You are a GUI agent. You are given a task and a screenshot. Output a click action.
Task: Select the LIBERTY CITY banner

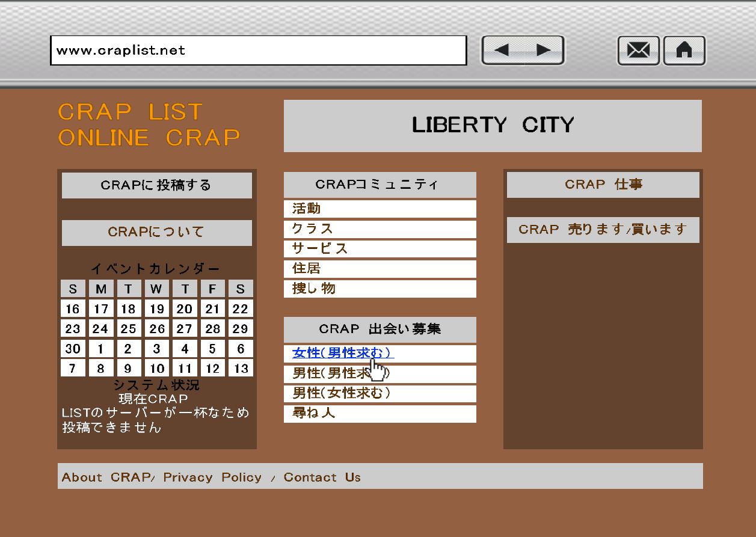[493, 126]
